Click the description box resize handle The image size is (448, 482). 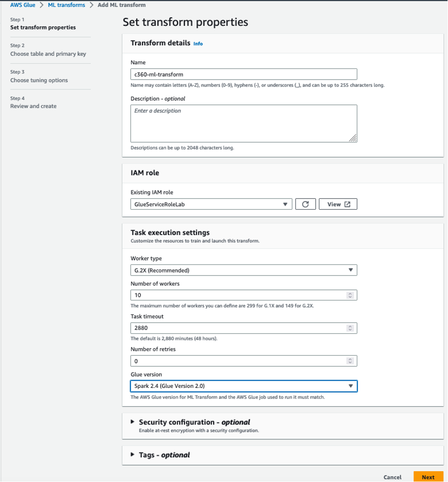[353, 138]
